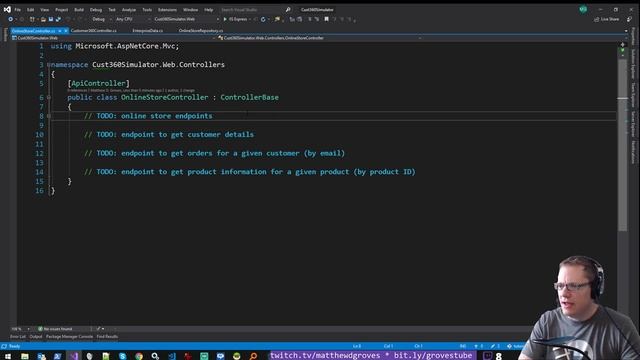The width and height of the screenshot is (640, 360).
Task: Click the bookmark toolbar icon
Action: (326, 19)
